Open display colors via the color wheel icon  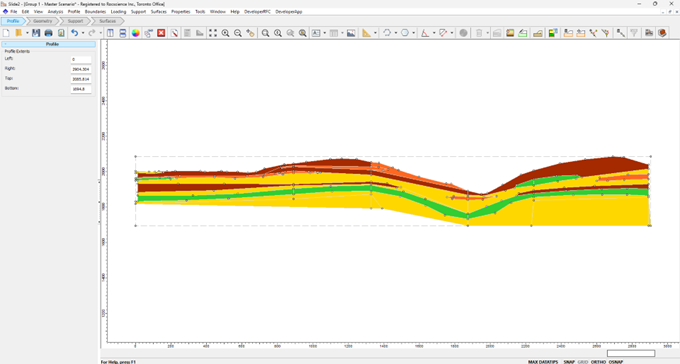136,33
